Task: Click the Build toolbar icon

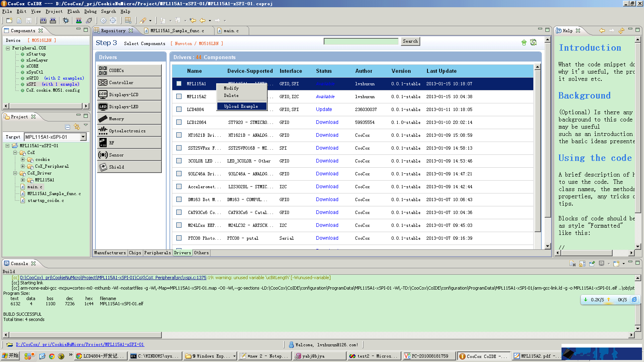Action: pyautogui.click(x=43, y=20)
